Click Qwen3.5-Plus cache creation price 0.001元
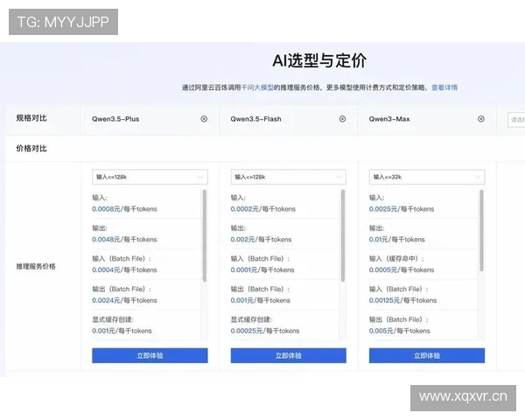This screenshot has width=525, height=420. click(x=103, y=331)
